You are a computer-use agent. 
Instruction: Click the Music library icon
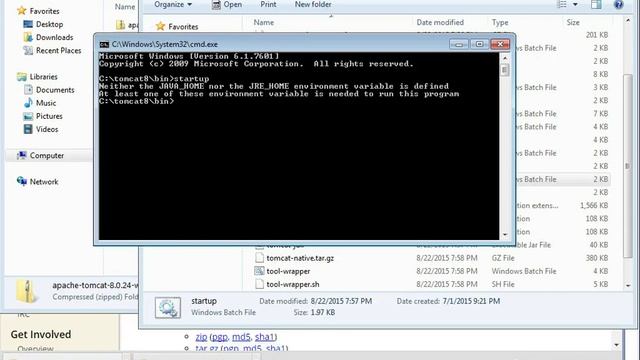(28, 103)
